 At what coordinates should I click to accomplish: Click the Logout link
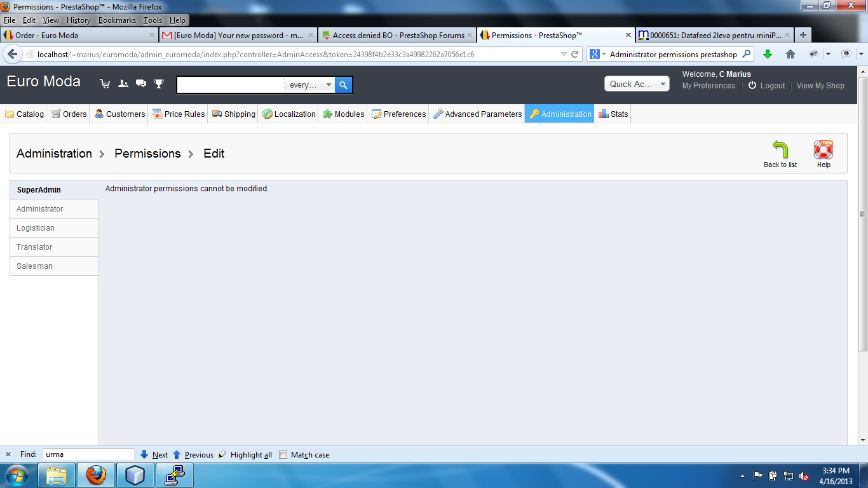[x=773, y=86]
